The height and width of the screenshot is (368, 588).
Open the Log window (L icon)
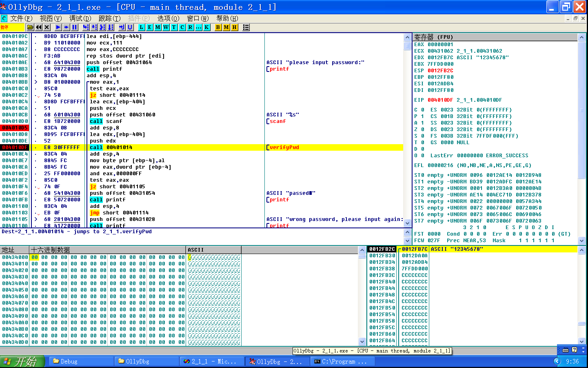(x=142, y=27)
